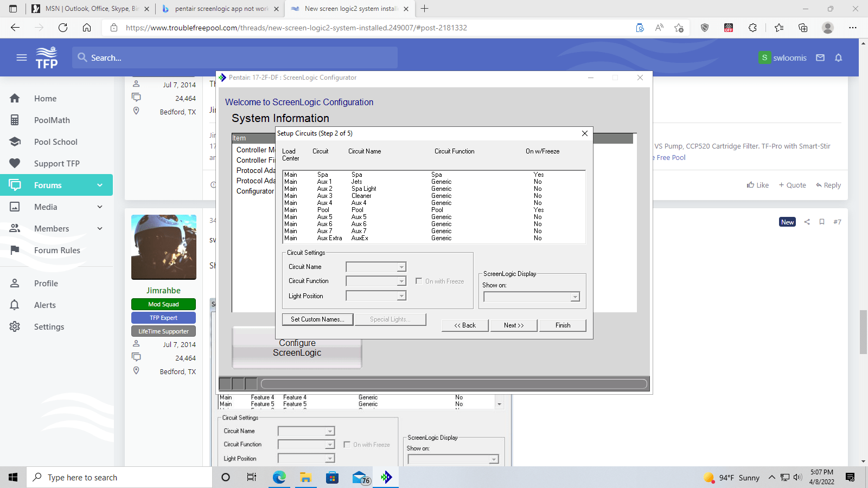Click the Pool School graduation cap icon
This screenshot has height=488, width=868.
pyautogui.click(x=15, y=142)
